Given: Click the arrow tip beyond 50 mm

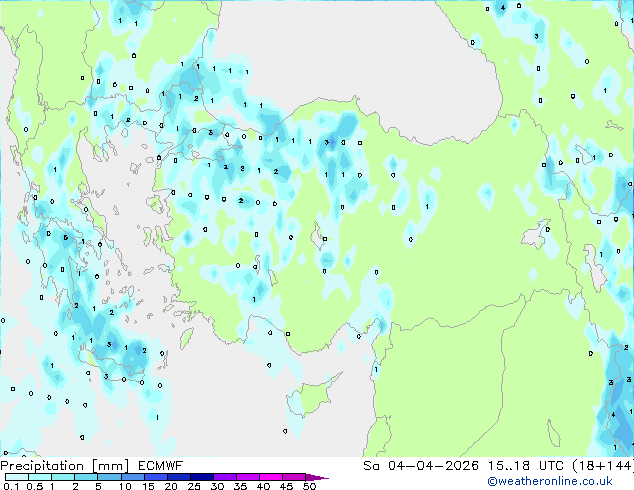Looking at the screenshot, I should point(317,477).
